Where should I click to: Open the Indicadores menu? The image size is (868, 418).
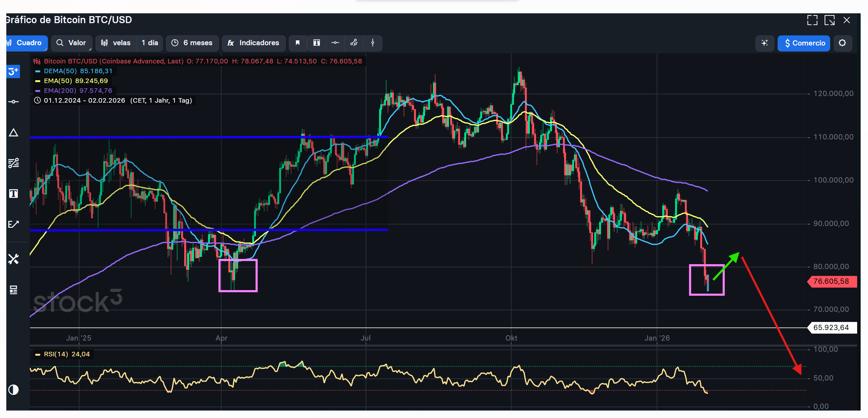(254, 43)
